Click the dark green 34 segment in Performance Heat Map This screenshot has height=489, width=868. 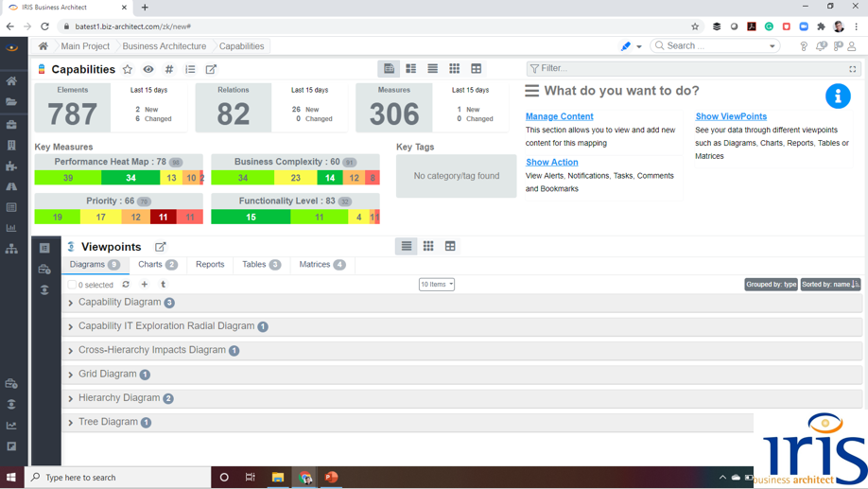pyautogui.click(x=130, y=178)
